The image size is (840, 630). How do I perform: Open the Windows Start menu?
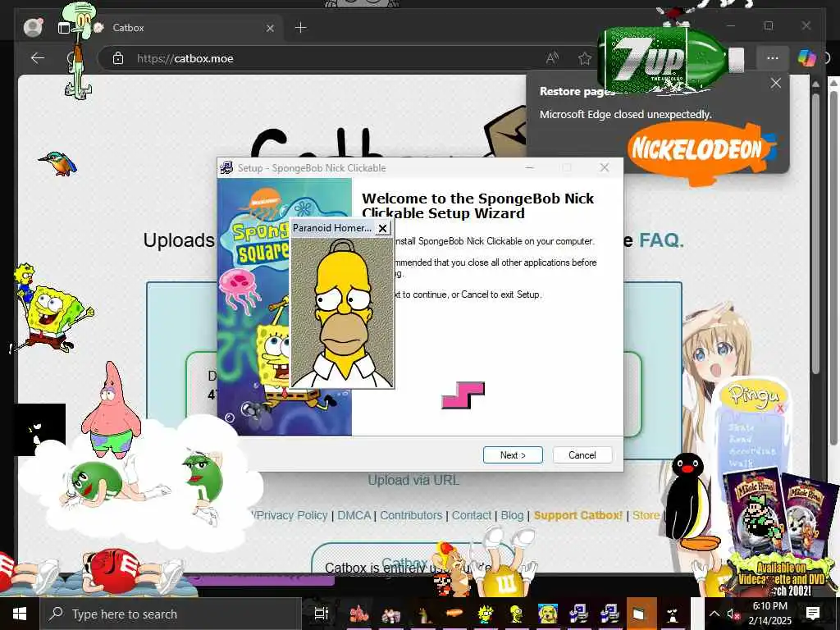(x=20, y=614)
